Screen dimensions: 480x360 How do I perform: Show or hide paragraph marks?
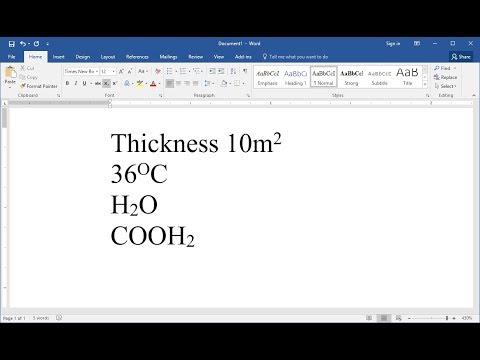[x=245, y=71]
